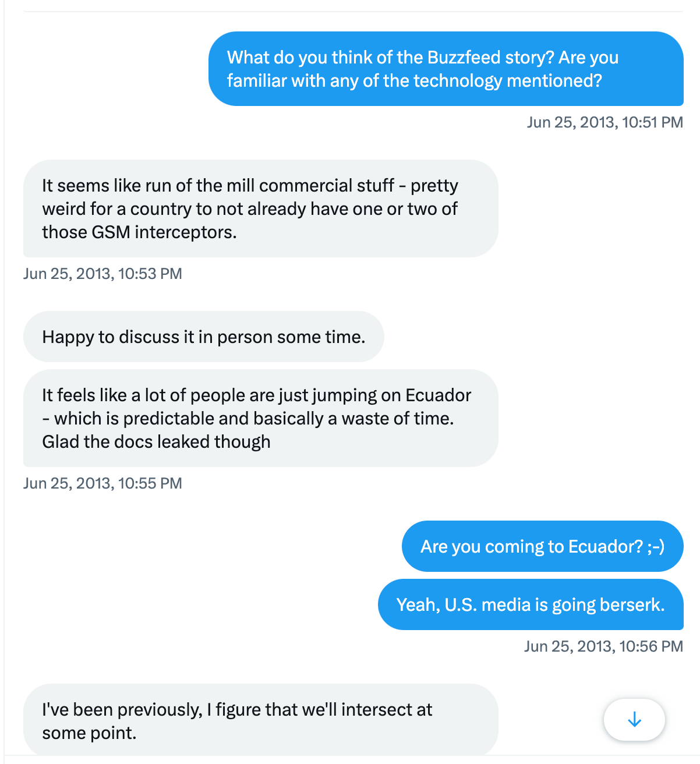This screenshot has height=764, width=700.
Task: Select the 'I've been previously' message bubble
Action: pyautogui.click(x=260, y=720)
